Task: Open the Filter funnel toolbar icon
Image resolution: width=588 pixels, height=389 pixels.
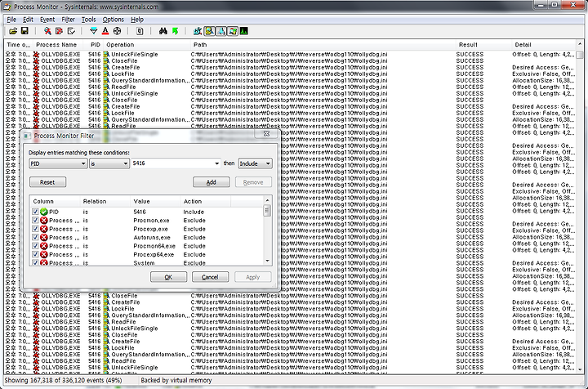Action: click(94, 31)
